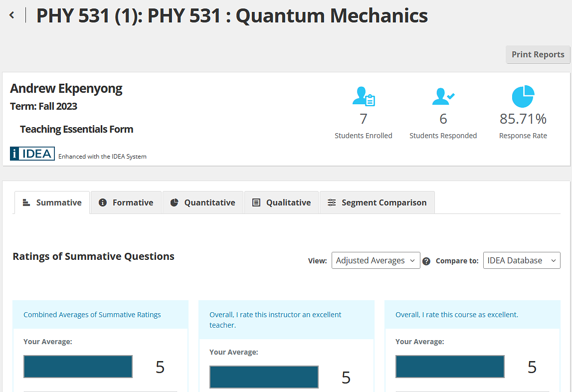Open the Quantitative tab
Image resolution: width=572 pixels, height=392 pixels.
203,202
